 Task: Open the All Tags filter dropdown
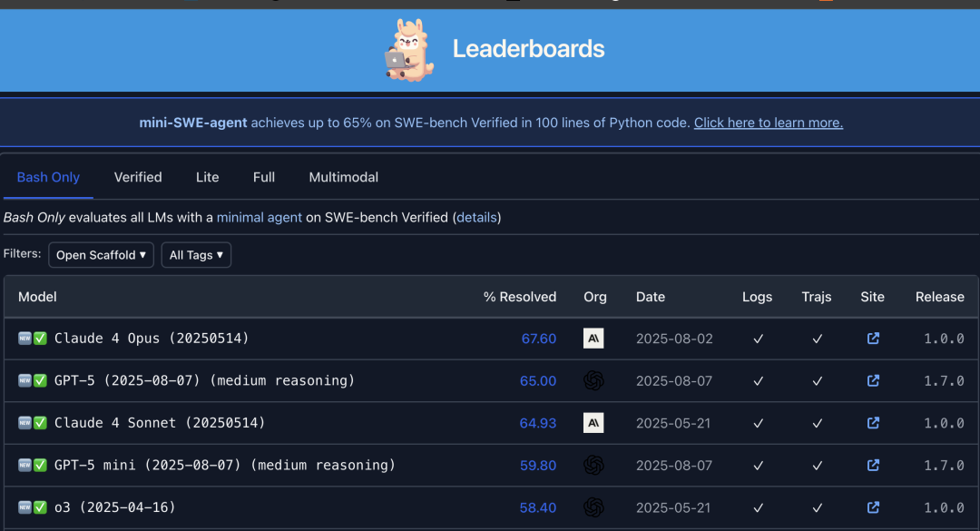[196, 255]
